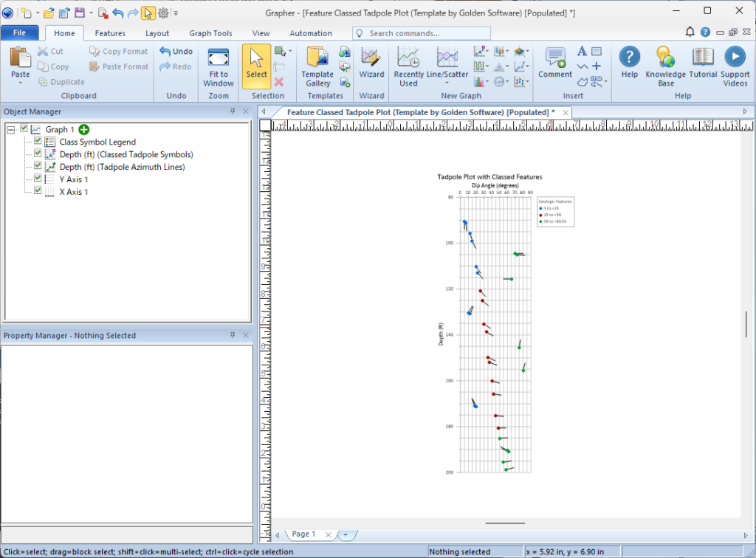Image resolution: width=756 pixels, height=558 pixels.
Task: Add a plot using green plus icon
Action: pyautogui.click(x=84, y=129)
